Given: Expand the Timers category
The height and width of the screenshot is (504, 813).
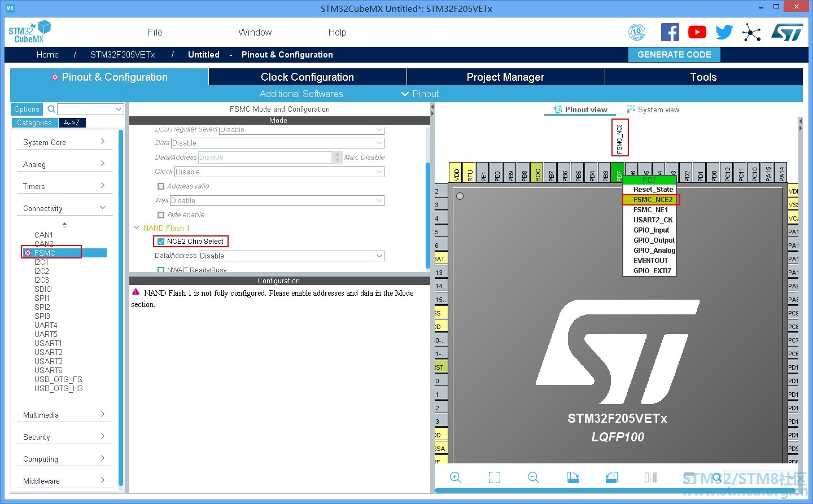Looking at the screenshot, I should point(64,186).
